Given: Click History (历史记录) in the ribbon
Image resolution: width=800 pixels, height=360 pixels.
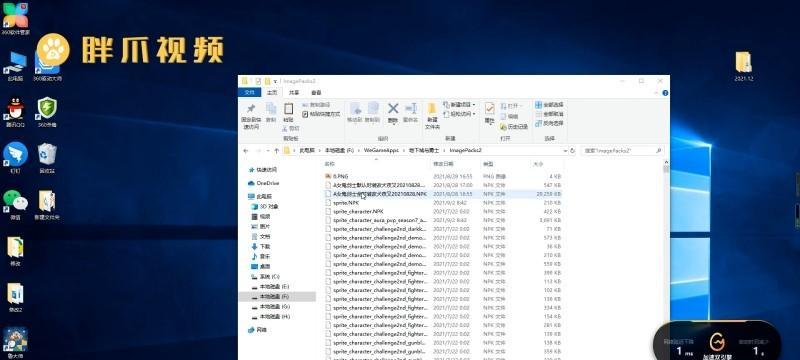Looking at the screenshot, I should [514, 126].
